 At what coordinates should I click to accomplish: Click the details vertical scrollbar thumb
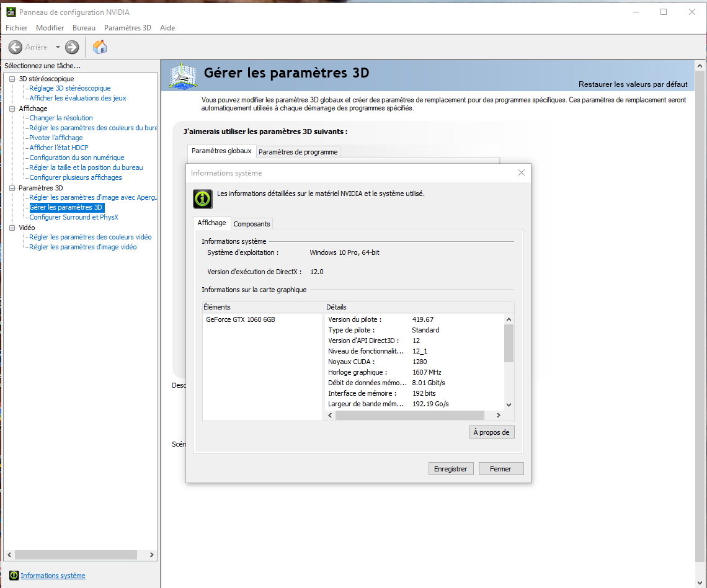pyautogui.click(x=509, y=343)
